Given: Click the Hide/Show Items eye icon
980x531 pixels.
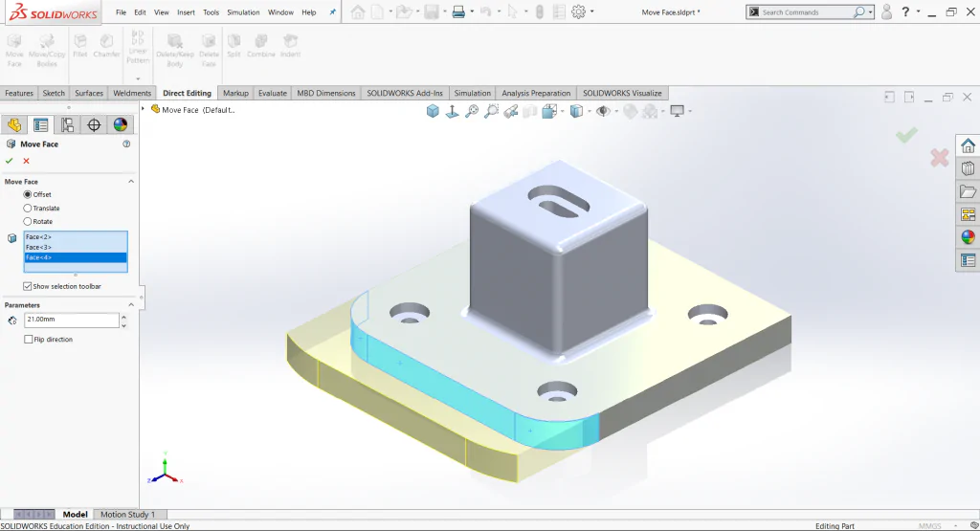Looking at the screenshot, I should click(x=603, y=111).
